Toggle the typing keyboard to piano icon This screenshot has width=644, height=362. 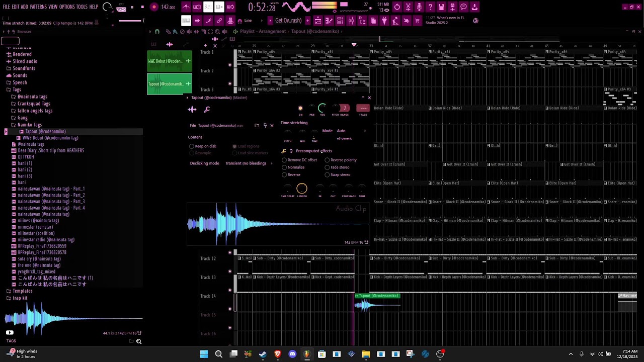click(x=186, y=21)
